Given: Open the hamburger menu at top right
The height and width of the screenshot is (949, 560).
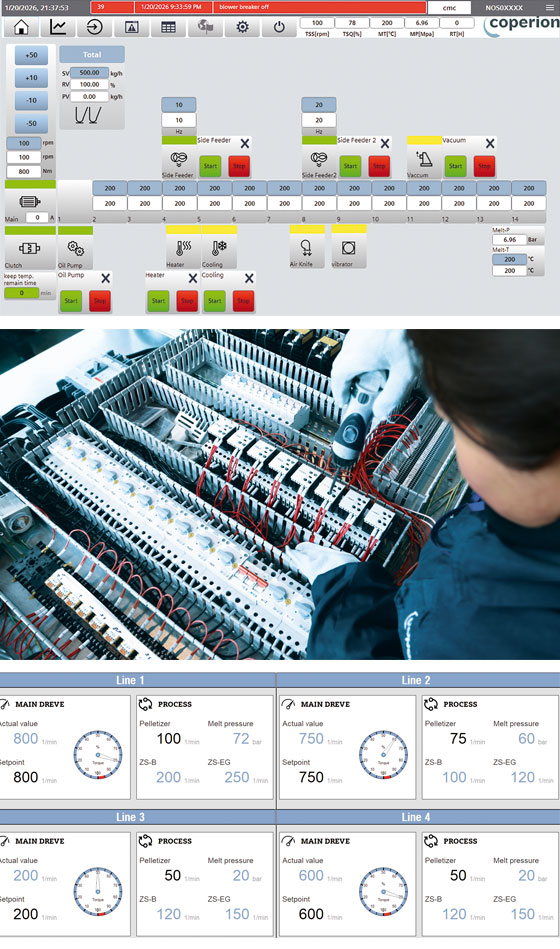Looking at the screenshot, I should (549, 8).
